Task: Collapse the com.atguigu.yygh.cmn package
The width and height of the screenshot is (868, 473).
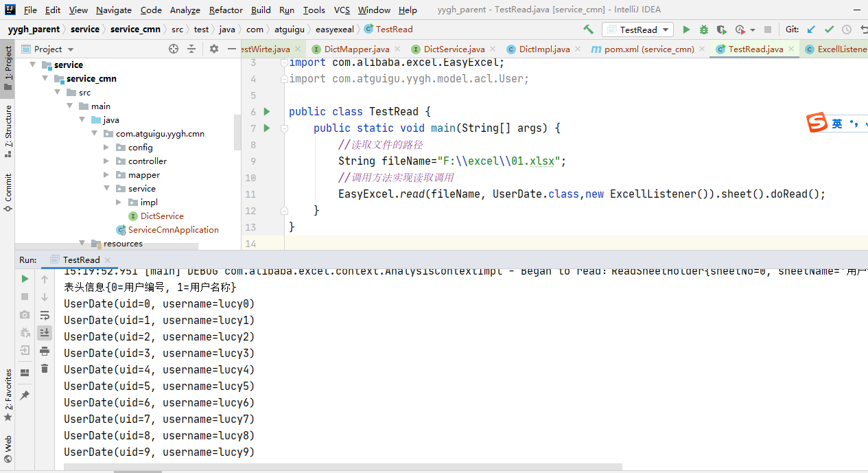Action: (x=94, y=133)
